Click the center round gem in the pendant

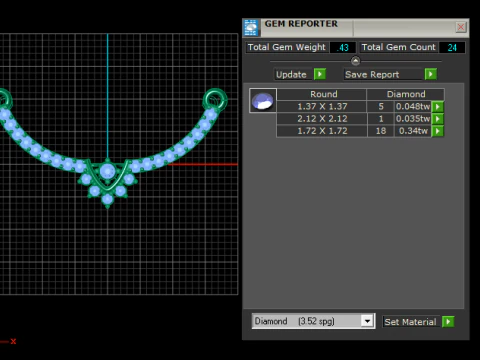[x=108, y=171]
